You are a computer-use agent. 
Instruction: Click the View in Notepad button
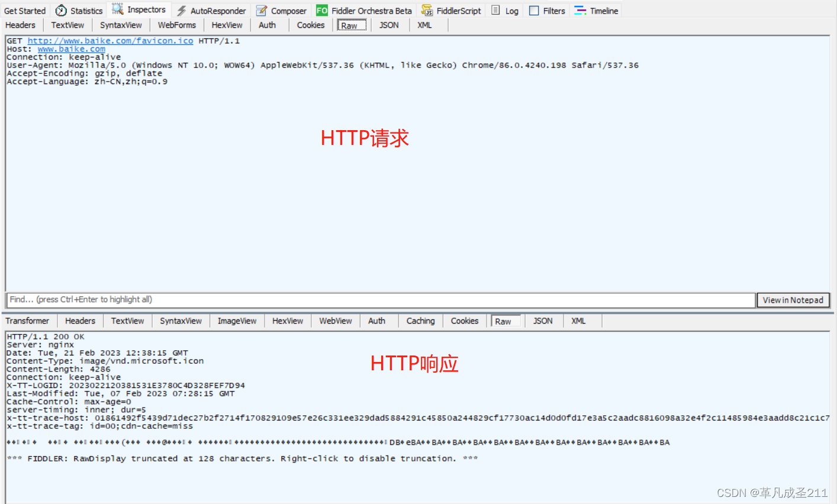pyautogui.click(x=793, y=300)
